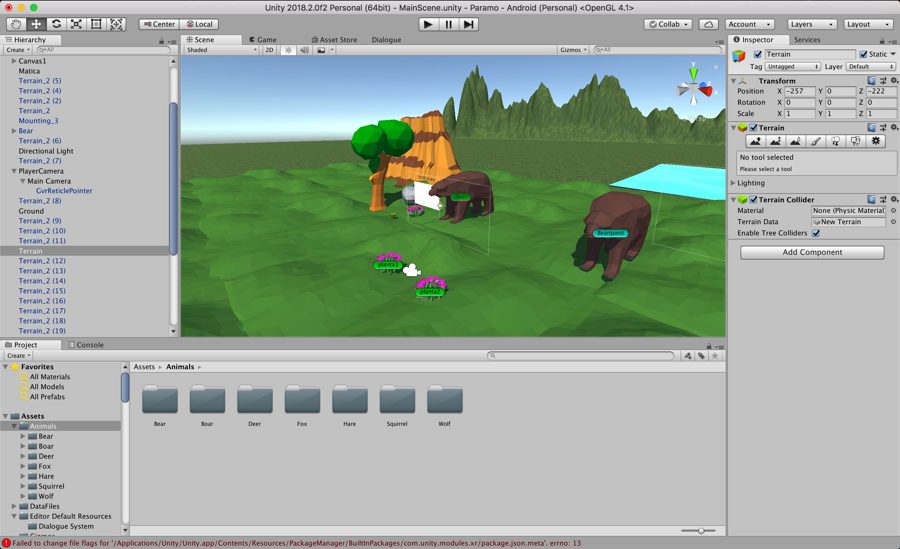900x549 pixels.
Task: Search by label in Project panel
Action: (701, 355)
